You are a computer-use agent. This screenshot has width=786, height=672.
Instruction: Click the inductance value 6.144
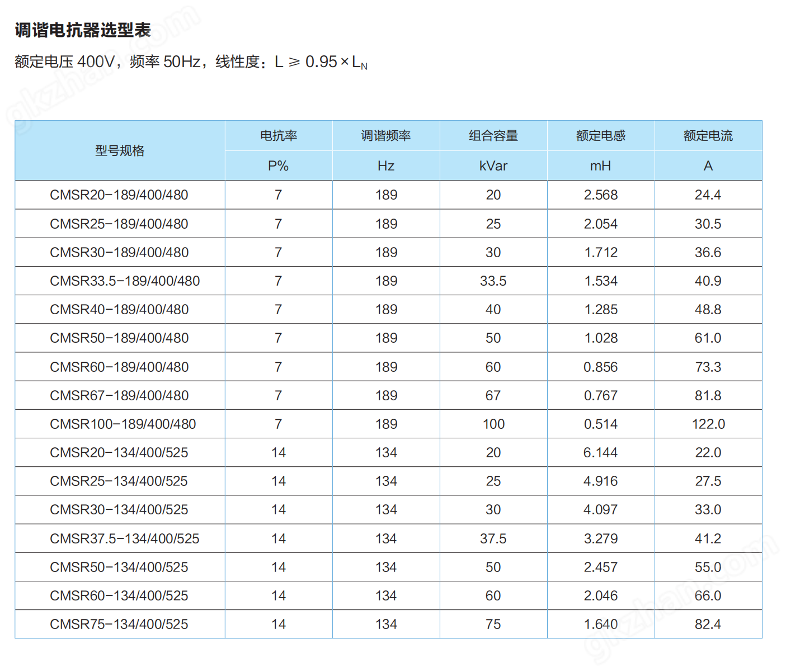tap(601, 453)
